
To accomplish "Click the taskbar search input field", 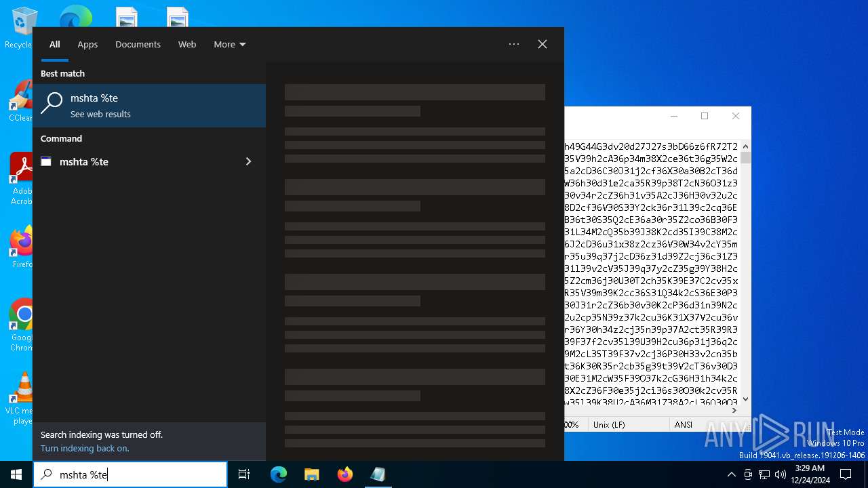I will (x=130, y=474).
